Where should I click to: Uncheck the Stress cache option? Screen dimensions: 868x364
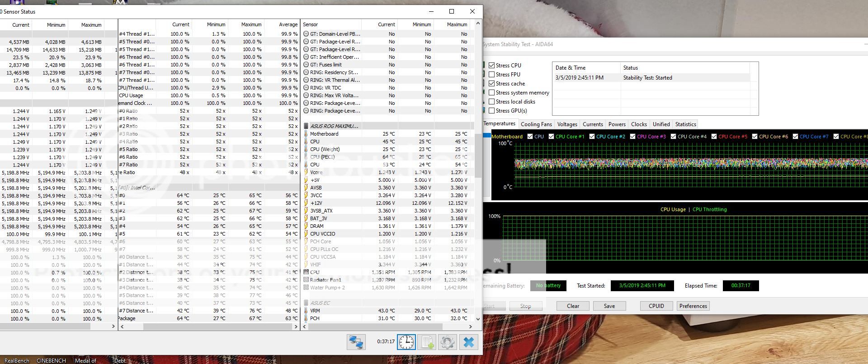[491, 84]
